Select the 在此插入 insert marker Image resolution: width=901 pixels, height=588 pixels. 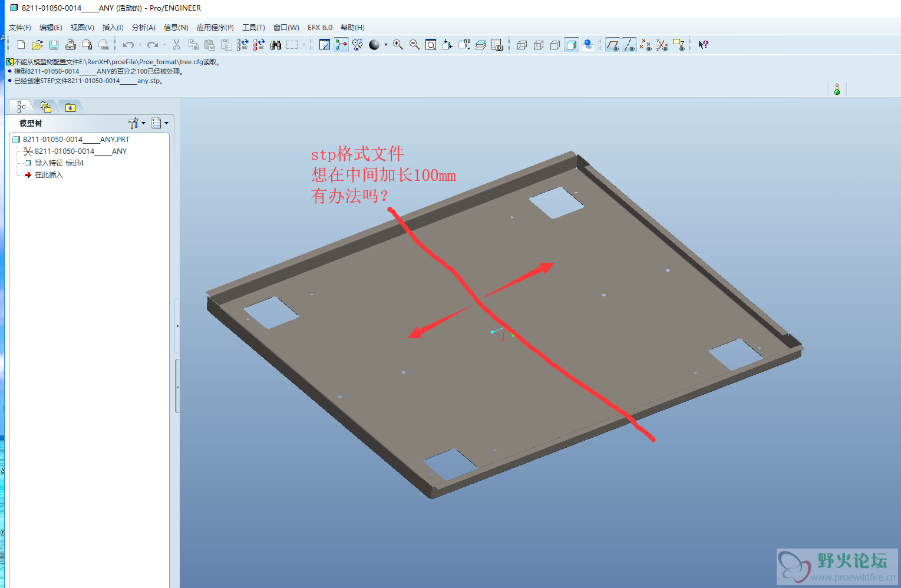pyautogui.click(x=44, y=175)
